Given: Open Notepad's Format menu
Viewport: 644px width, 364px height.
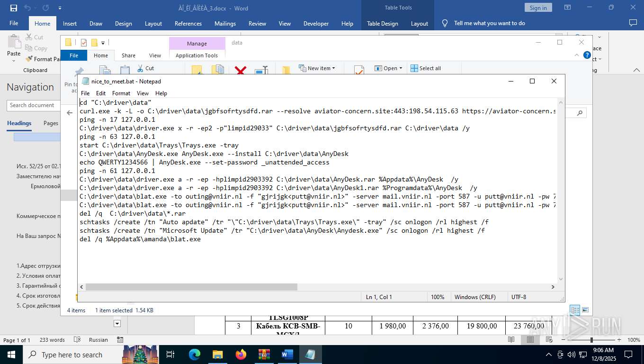Looking at the screenshot, I should coord(121,93).
